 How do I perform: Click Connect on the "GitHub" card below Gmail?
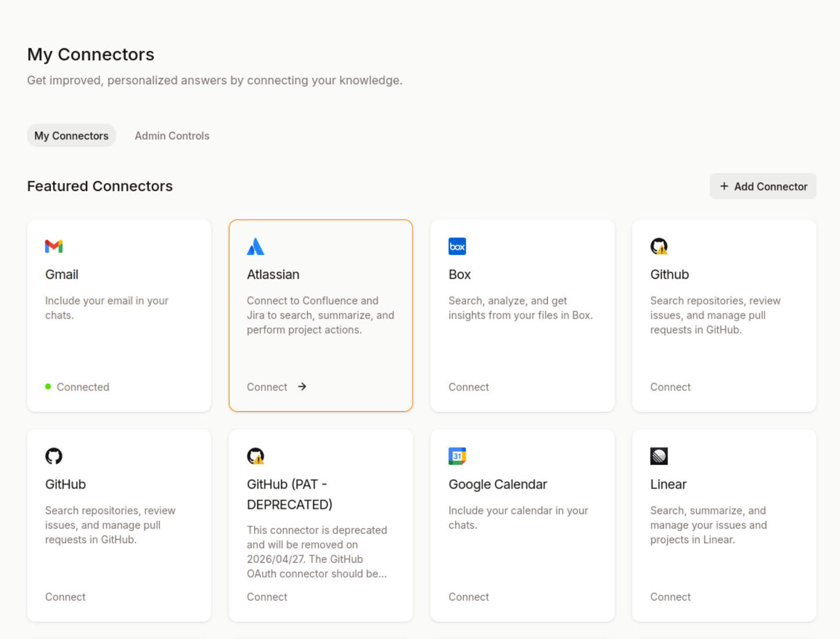(x=65, y=597)
